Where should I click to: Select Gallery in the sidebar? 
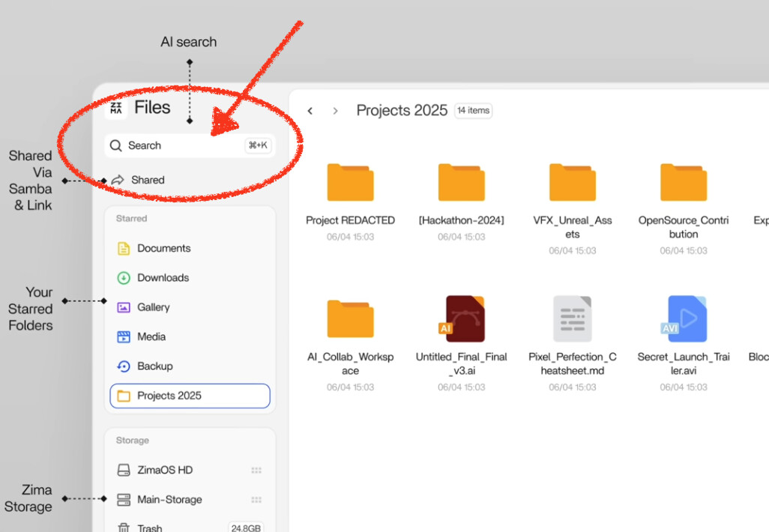[x=153, y=307]
